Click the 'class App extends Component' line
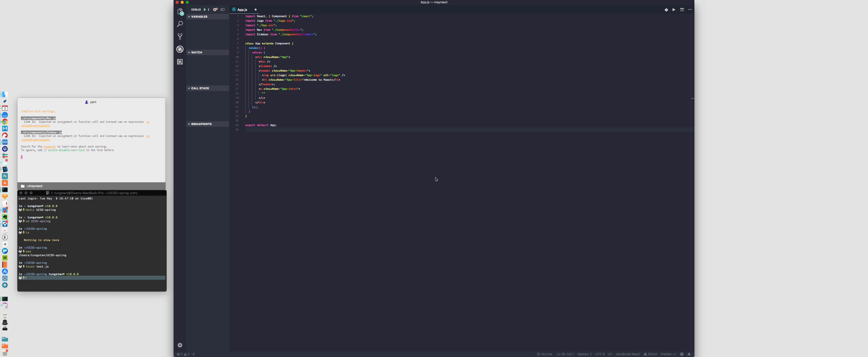This screenshot has width=868, height=357. [269, 43]
